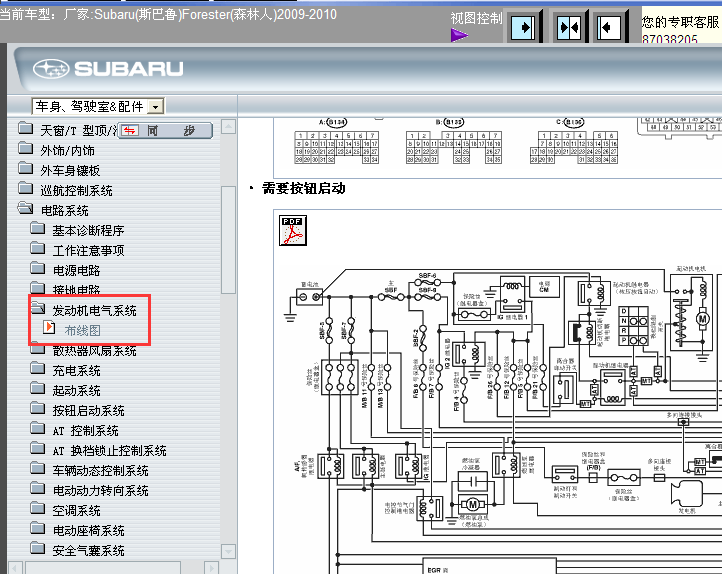Screen dimensions: 722x574
Task: Open the 安全气囊系统 folder icon
Action: click(x=38, y=549)
